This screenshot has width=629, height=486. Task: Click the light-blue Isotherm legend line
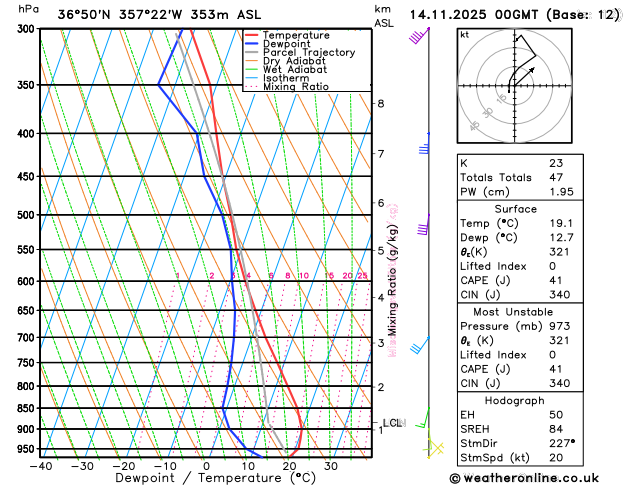point(251,78)
